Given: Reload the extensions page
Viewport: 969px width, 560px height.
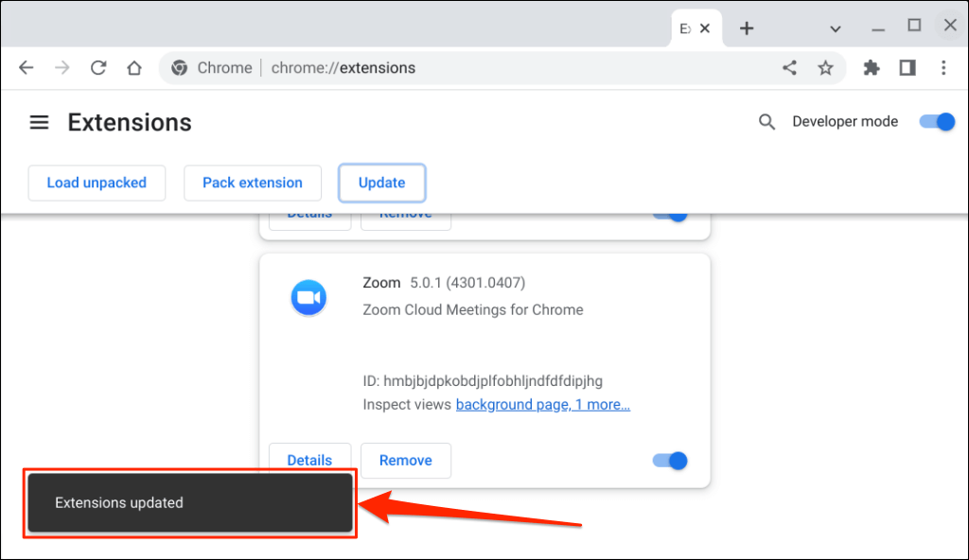Looking at the screenshot, I should [x=98, y=67].
